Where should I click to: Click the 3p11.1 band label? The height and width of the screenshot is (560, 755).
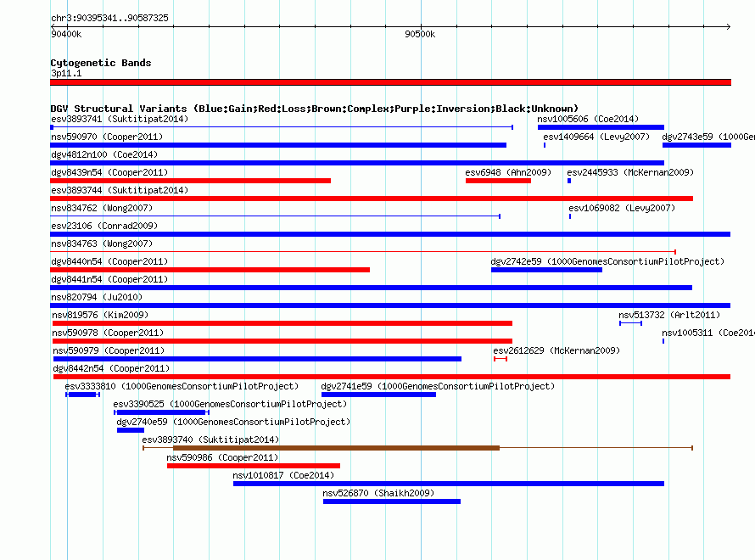coord(66,73)
